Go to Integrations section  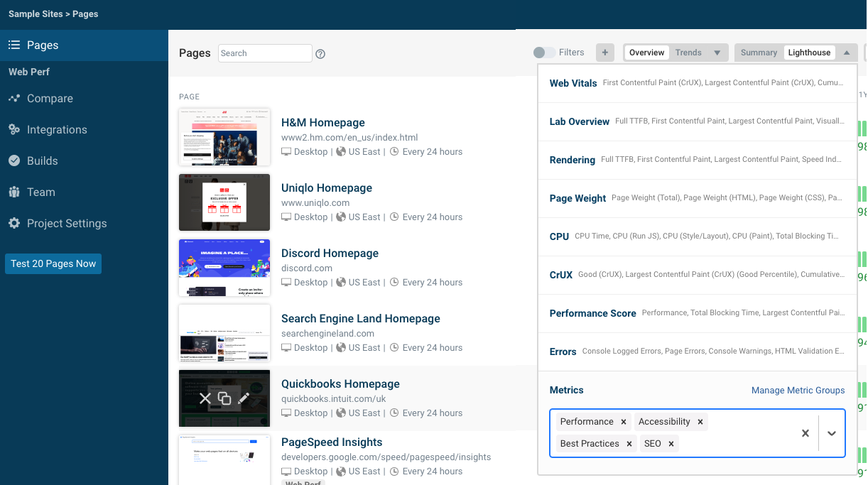pos(57,130)
